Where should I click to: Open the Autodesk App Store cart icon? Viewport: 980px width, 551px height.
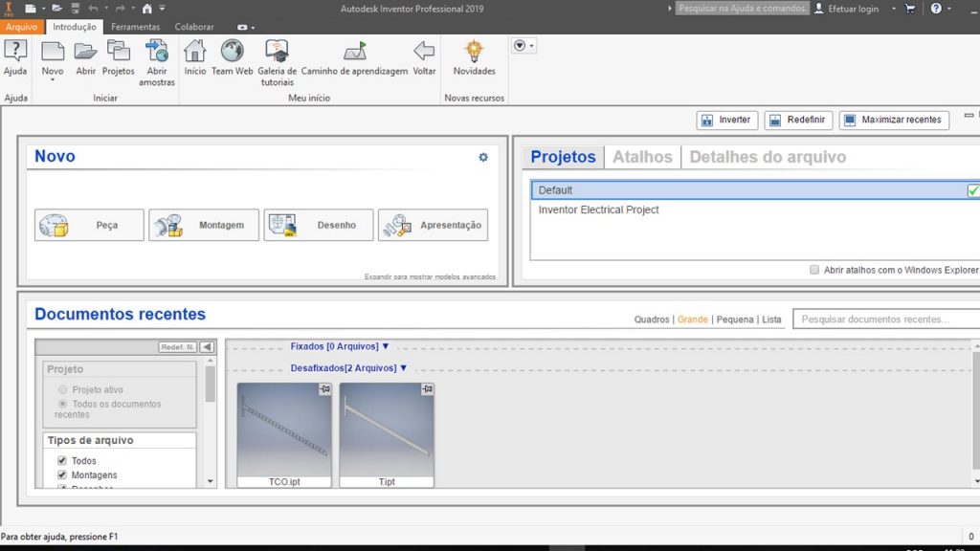(910, 9)
